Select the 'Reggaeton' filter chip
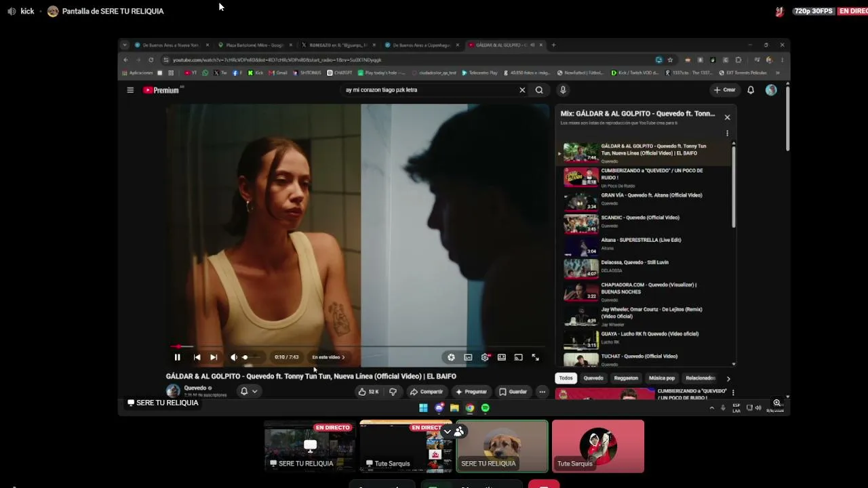Screen dimensions: 868x488 [x=626, y=378]
